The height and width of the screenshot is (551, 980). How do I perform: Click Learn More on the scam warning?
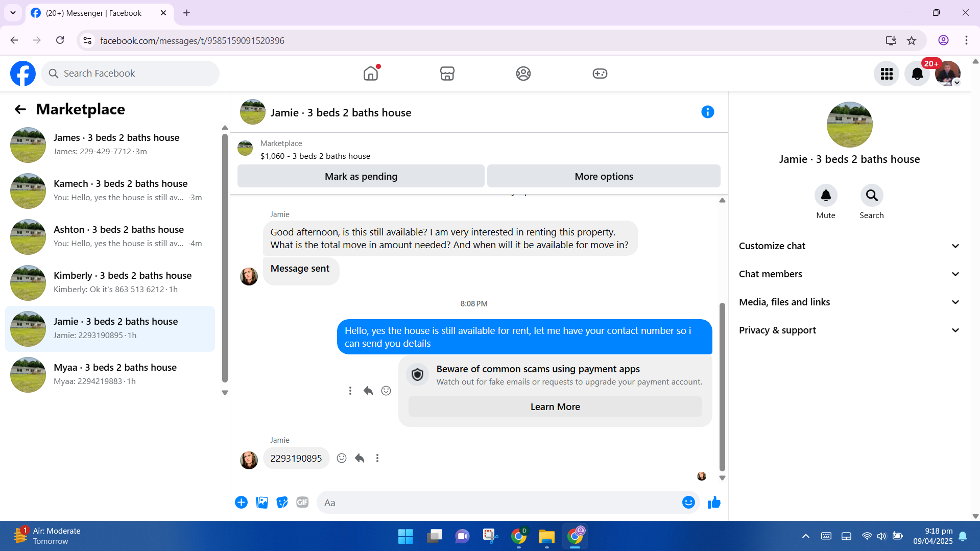point(555,407)
